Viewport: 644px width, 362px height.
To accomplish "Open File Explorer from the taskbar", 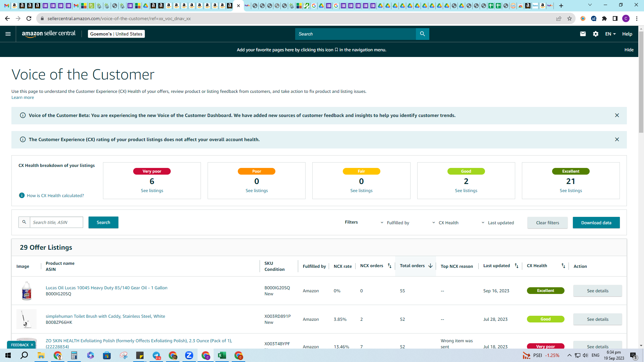I will (x=41, y=355).
